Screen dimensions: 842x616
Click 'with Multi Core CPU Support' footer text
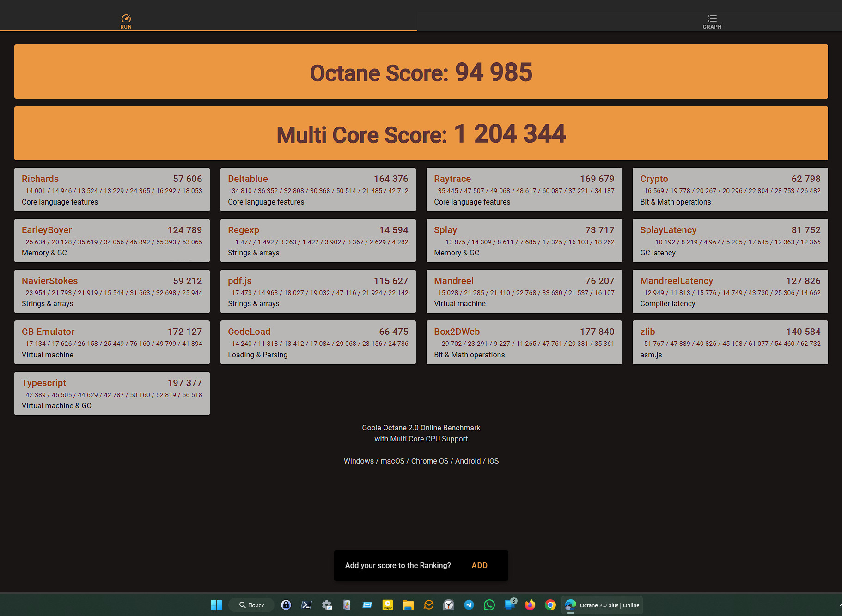coord(421,439)
